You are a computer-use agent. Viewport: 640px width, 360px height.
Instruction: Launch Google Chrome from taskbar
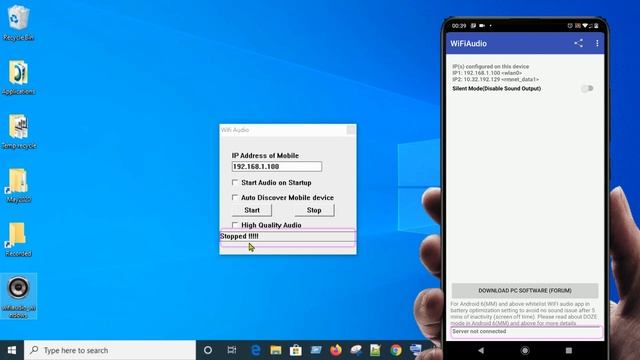[x=396, y=350]
